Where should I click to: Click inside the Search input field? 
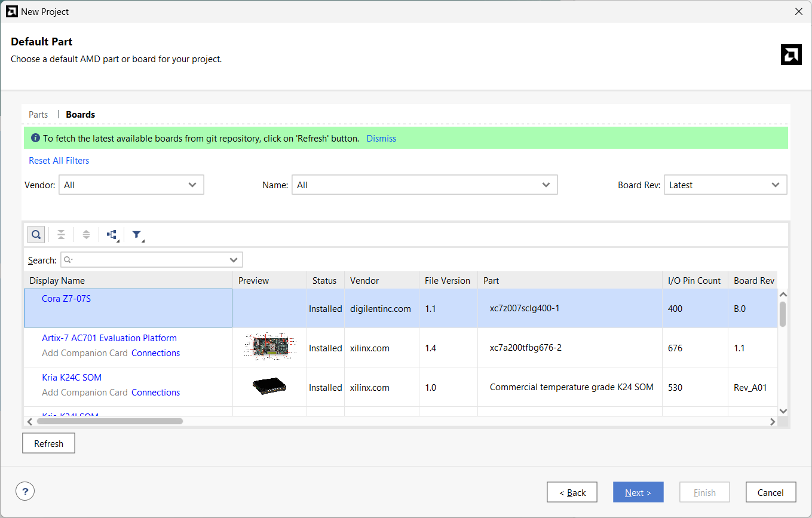pyautogui.click(x=152, y=260)
